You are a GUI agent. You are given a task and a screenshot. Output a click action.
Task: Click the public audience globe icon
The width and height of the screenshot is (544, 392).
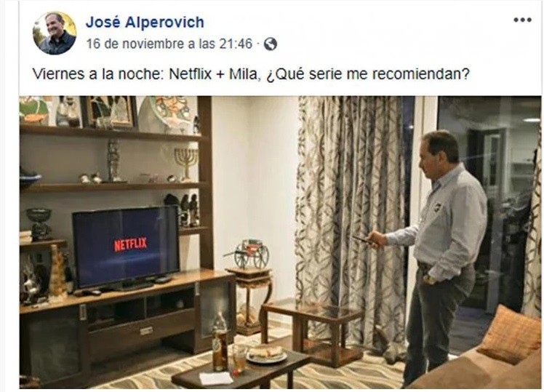click(x=271, y=44)
